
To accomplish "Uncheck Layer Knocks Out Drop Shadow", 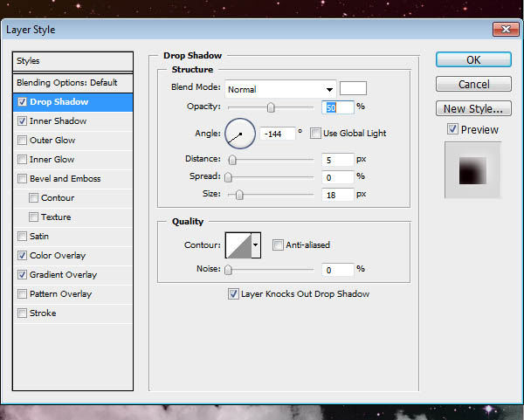I will [233, 294].
